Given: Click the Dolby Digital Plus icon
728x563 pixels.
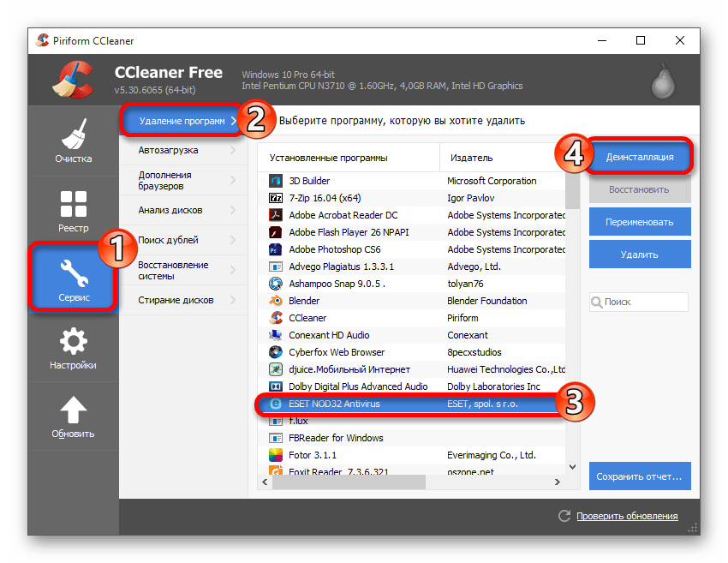Looking at the screenshot, I should pos(276,386).
